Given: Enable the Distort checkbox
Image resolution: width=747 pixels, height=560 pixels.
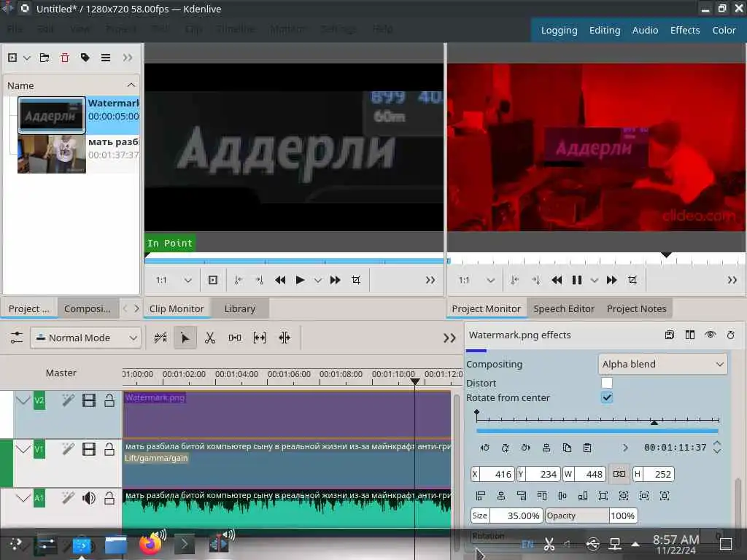Looking at the screenshot, I should [x=607, y=383].
